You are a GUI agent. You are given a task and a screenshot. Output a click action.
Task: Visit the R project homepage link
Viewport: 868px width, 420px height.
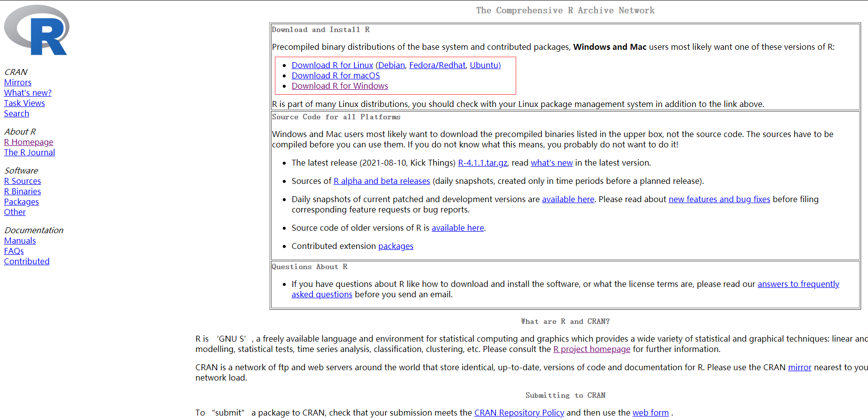click(x=592, y=349)
